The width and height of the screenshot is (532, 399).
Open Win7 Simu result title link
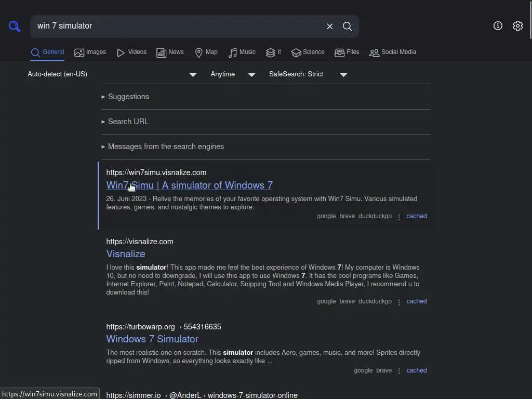tap(189, 185)
